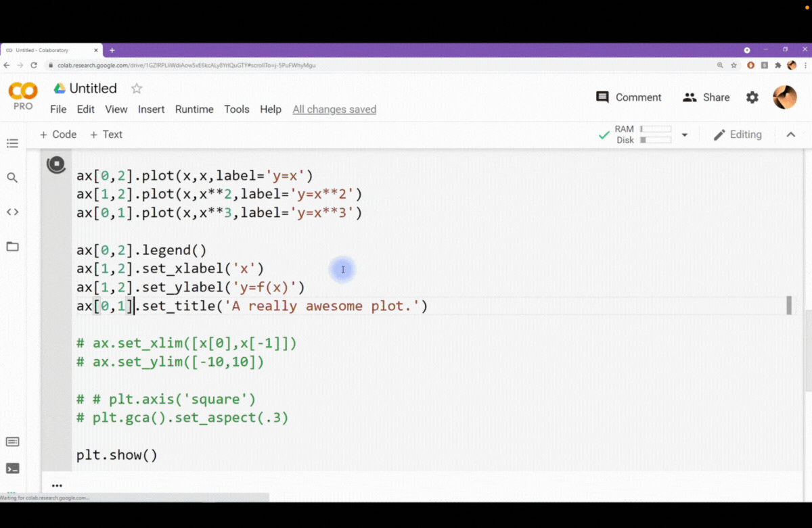This screenshot has height=528, width=812.
Task: Open the table of contents sidebar
Action: pos(12,143)
